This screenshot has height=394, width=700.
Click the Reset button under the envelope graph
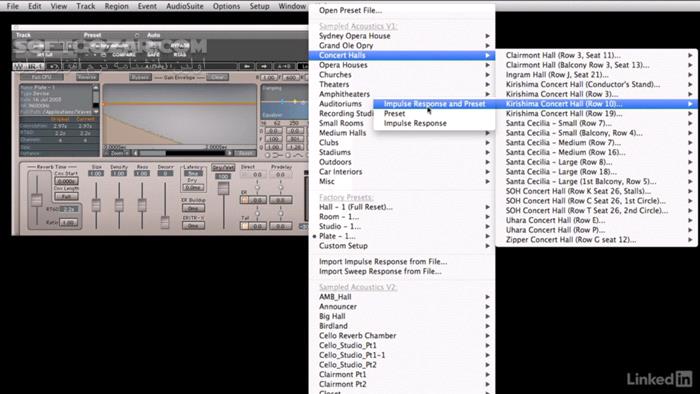tap(245, 153)
